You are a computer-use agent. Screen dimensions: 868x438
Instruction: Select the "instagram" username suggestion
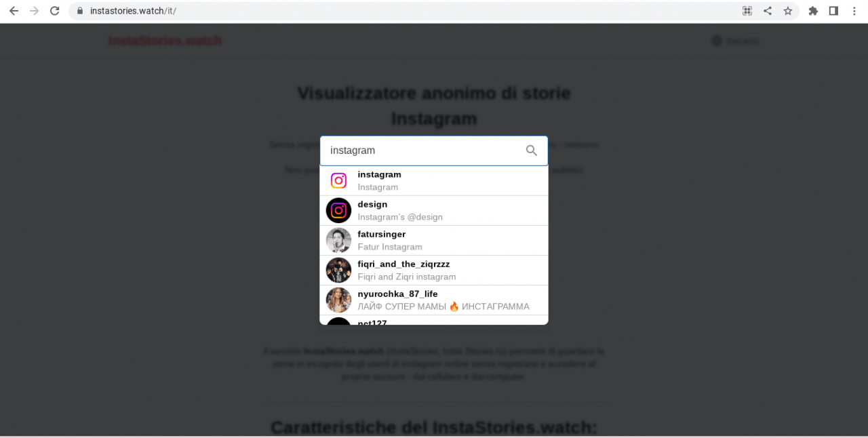coord(434,180)
